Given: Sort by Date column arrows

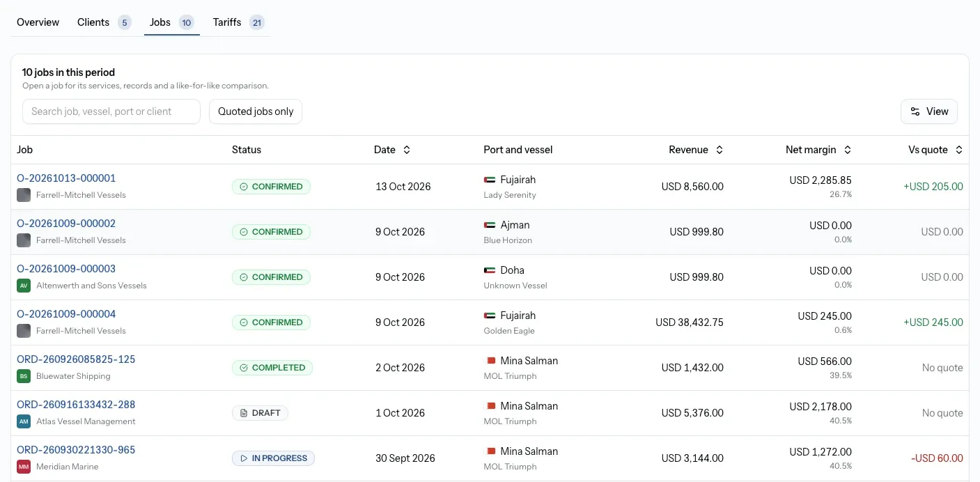Looking at the screenshot, I should [407, 150].
